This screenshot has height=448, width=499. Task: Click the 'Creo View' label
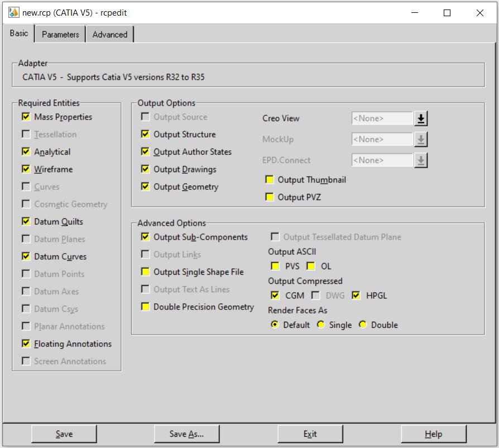coord(281,118)
